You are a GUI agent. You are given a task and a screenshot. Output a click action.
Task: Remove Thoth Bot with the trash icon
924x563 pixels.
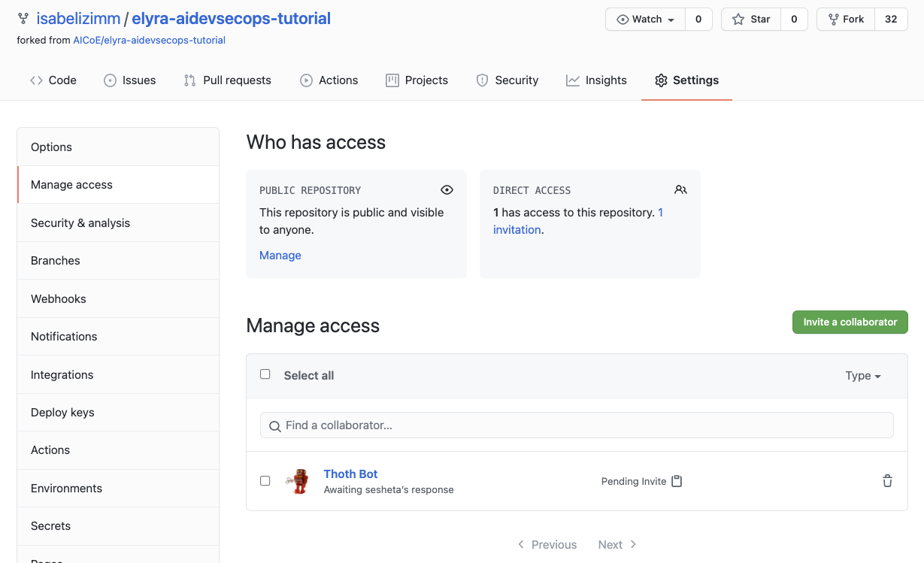[x=887, y=481]
